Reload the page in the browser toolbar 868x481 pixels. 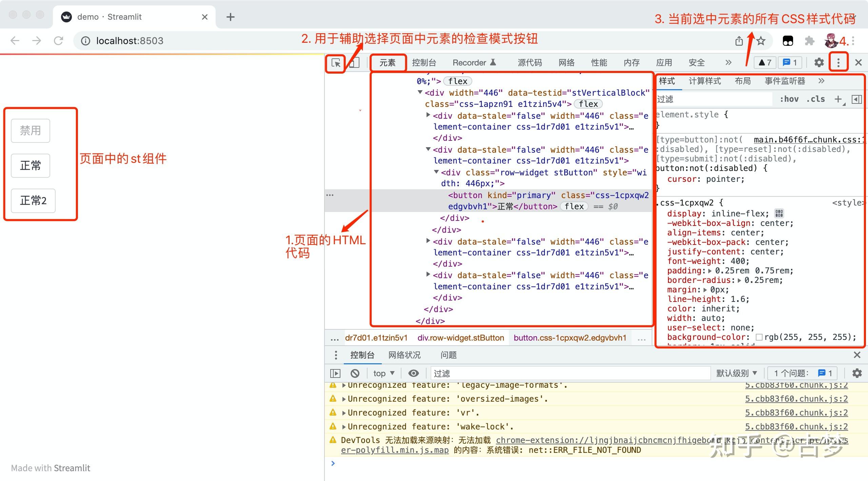58,41
